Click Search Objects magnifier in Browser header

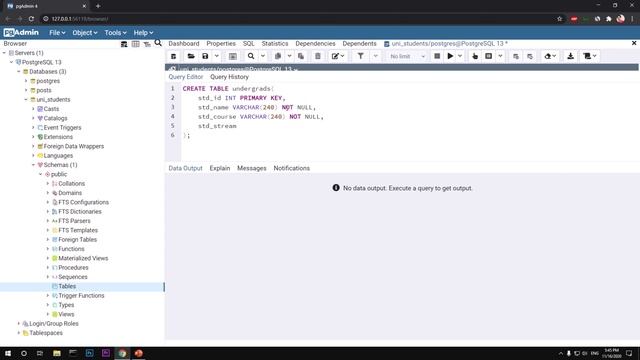coord(158,43)
